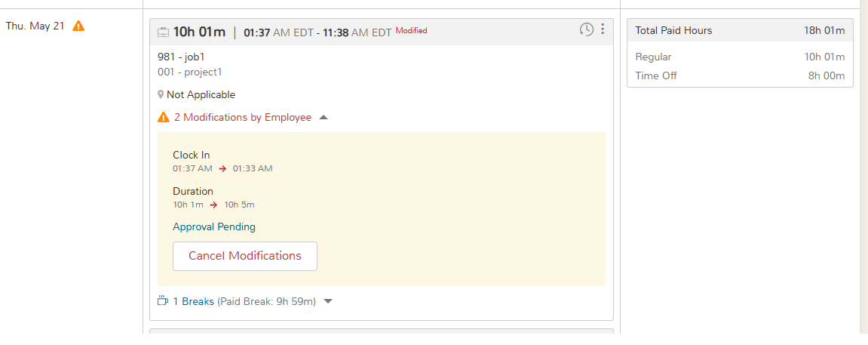Screen dimensions: 868x345
Task: Select the 2 Modifications by Employee link
Action: [x=243, y=118]
